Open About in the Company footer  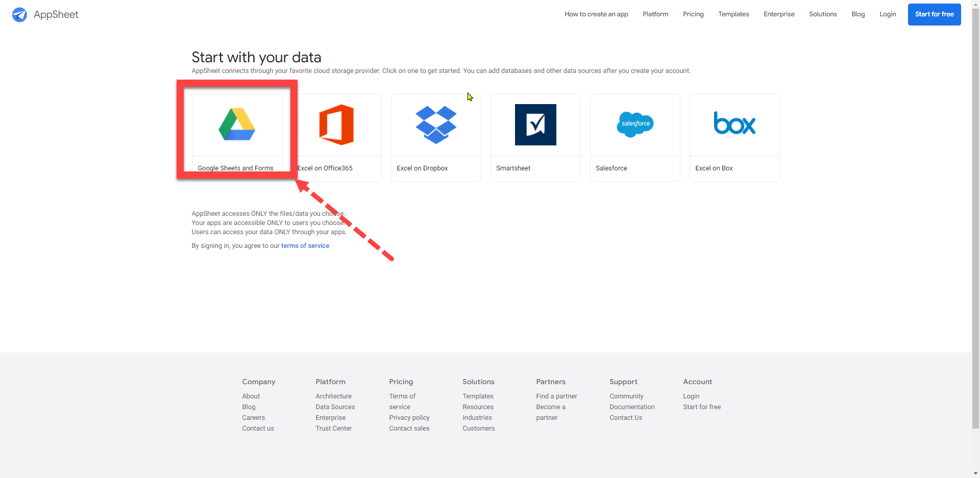(x=251, y=396)
